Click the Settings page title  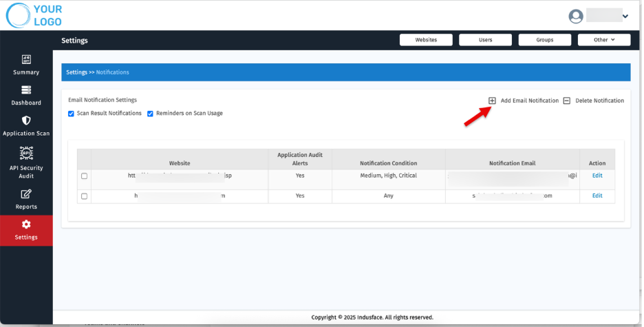(74, 40)
